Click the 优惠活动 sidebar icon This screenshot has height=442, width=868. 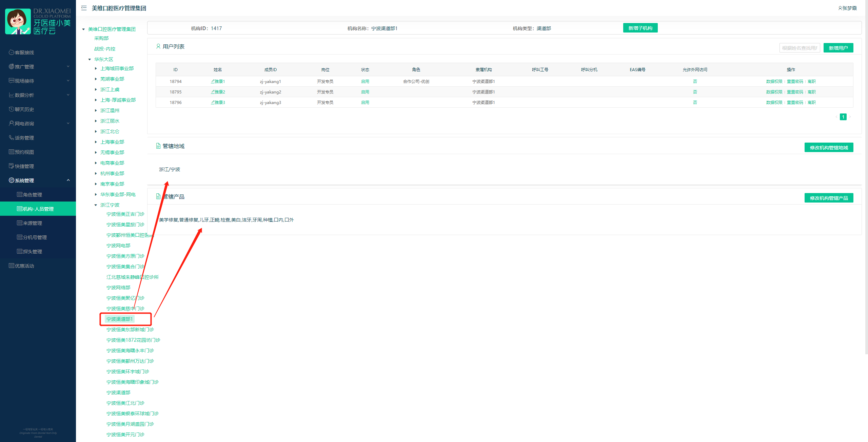click(11, 266)
